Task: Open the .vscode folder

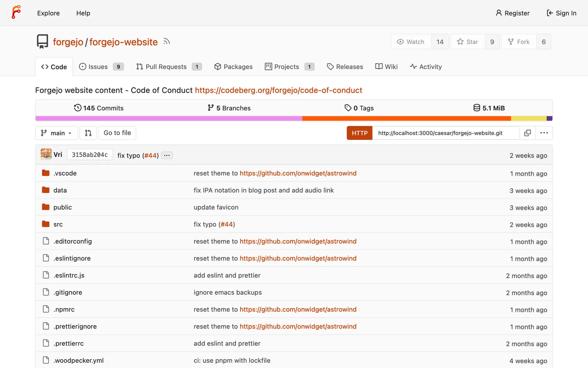Action: pos(65,173)
